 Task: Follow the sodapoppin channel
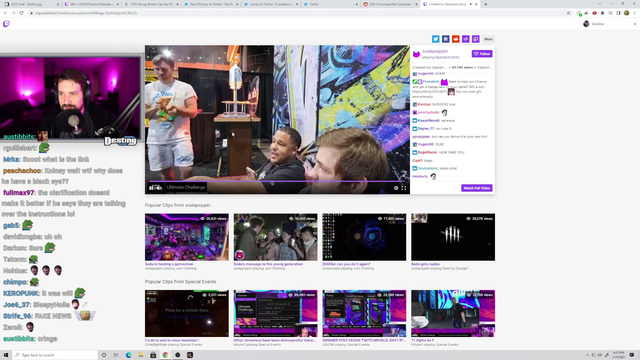482,53
